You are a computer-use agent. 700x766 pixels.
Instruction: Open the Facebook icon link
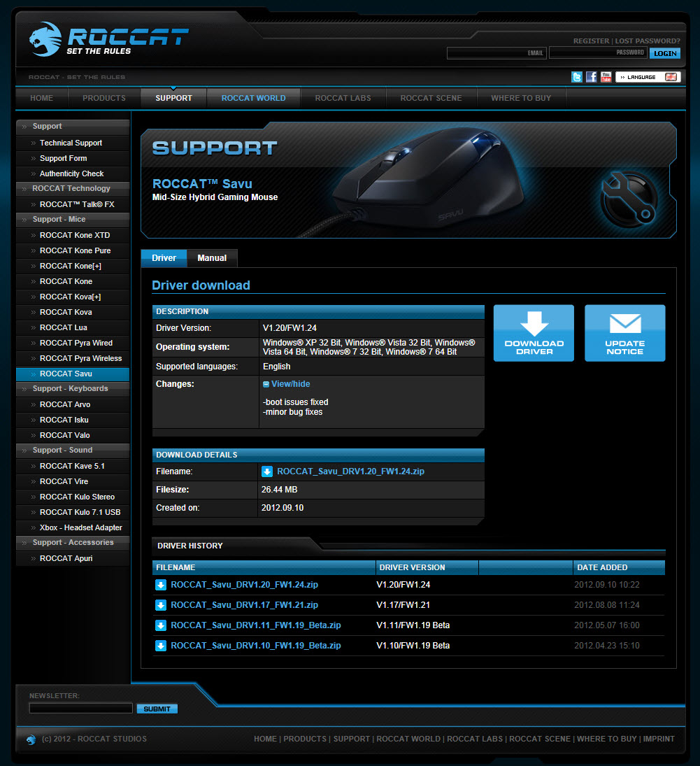click(x=592, y=77)
